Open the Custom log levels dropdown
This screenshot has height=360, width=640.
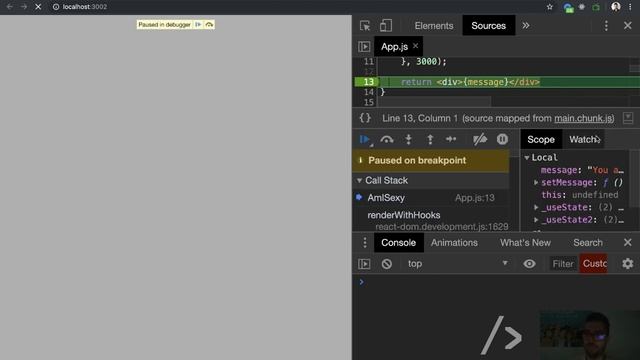594,264
